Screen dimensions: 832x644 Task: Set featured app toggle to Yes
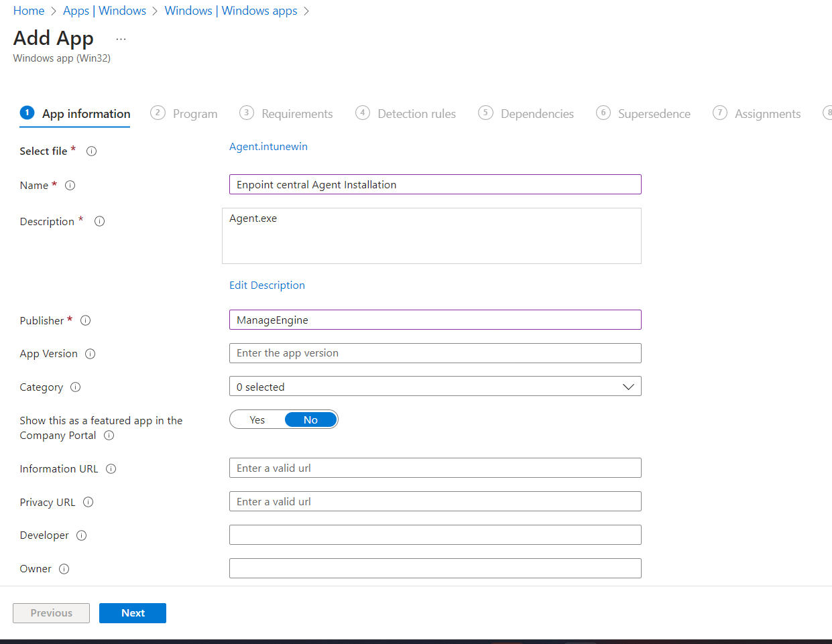point(257,420)
